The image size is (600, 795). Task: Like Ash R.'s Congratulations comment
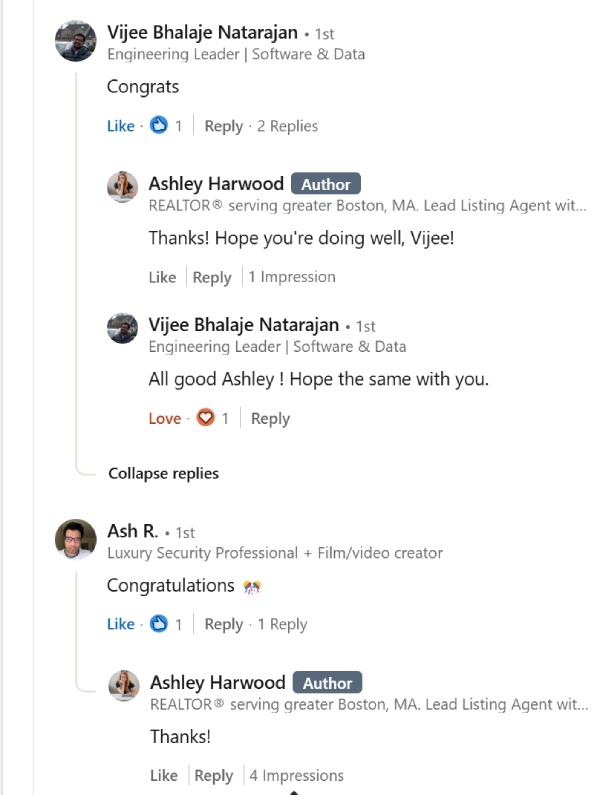[120, 624]
